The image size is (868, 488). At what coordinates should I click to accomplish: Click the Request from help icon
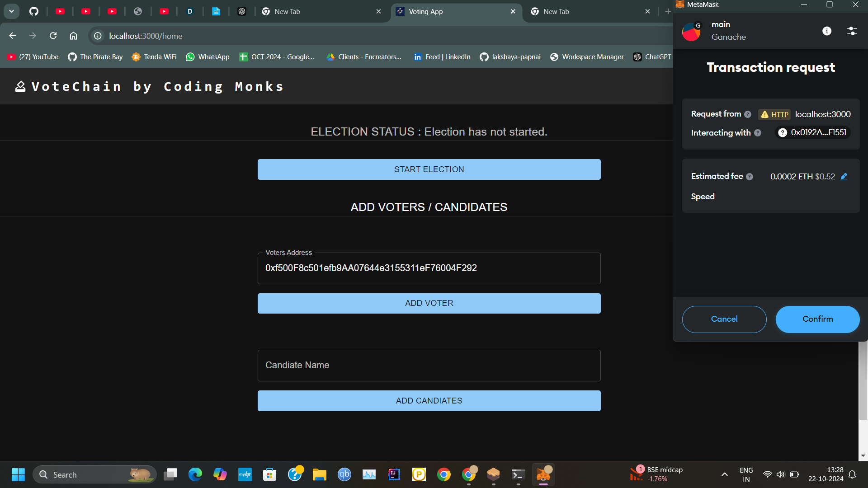point(748,114)
